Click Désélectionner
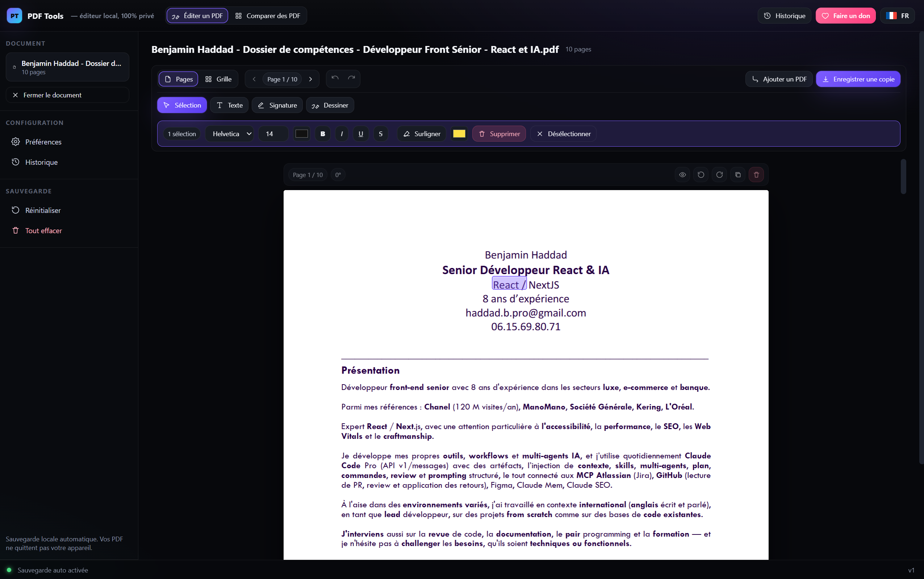The height and width of the screenshot is (579, 924). pyautogui.click(x=563, y=134)
